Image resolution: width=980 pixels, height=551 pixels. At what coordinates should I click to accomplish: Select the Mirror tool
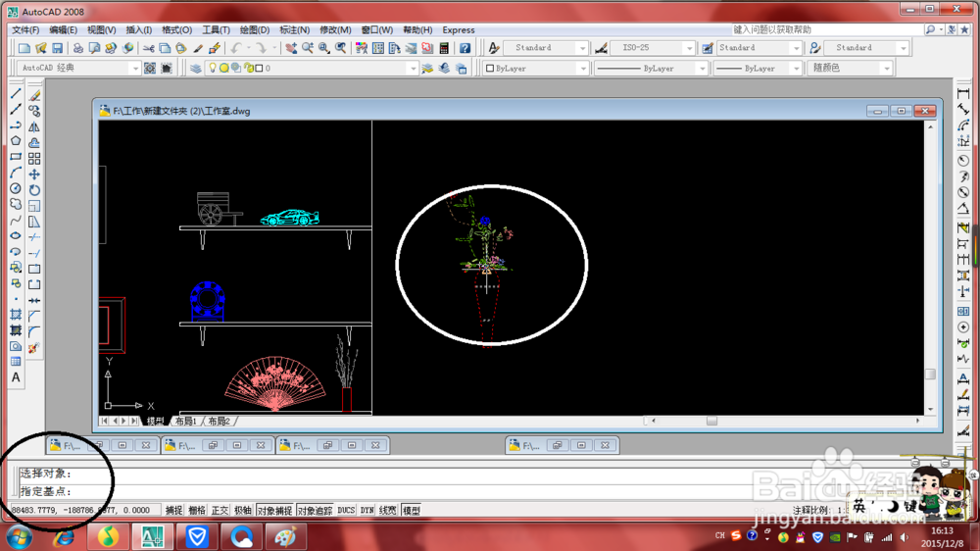pos(34,126)
